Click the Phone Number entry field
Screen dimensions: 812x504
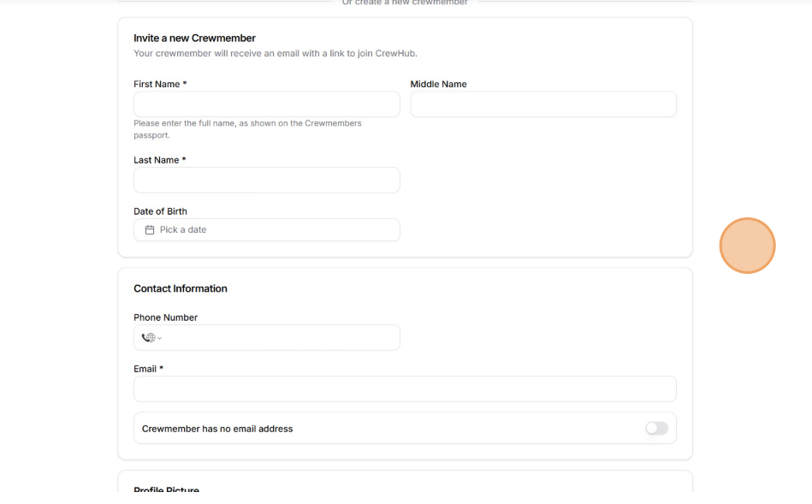coord(282,337)
